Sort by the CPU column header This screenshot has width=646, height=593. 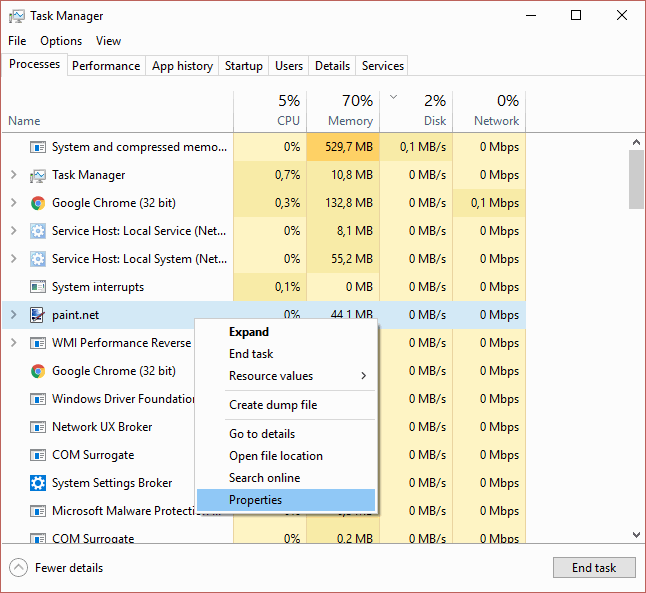click(x=270, y=112)
